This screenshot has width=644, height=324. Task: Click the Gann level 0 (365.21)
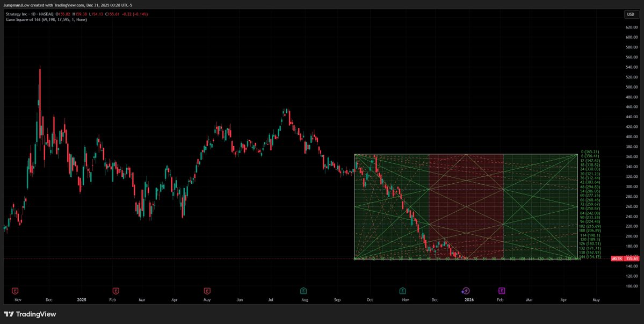coord(591,152)
